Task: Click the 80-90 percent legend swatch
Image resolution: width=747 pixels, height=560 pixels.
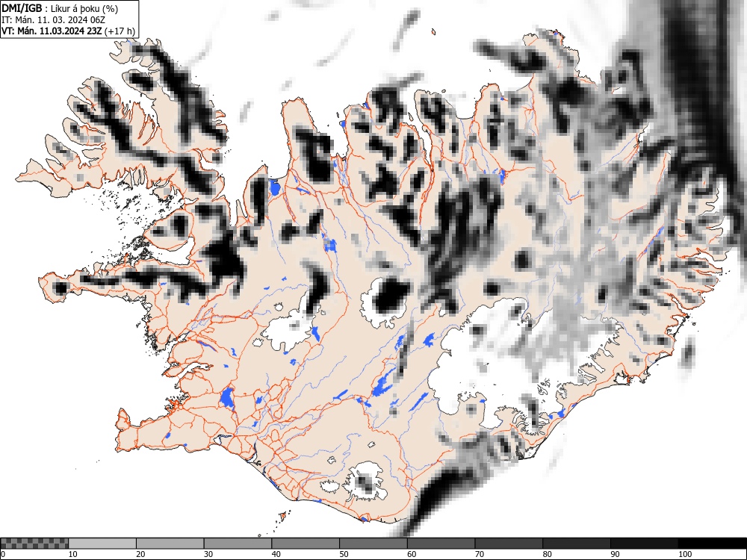Action: pyautogui.click(x=577, y=544)
